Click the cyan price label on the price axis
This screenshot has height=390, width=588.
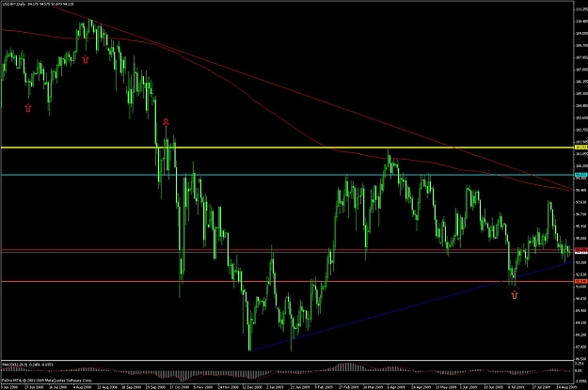click(581, 175)
